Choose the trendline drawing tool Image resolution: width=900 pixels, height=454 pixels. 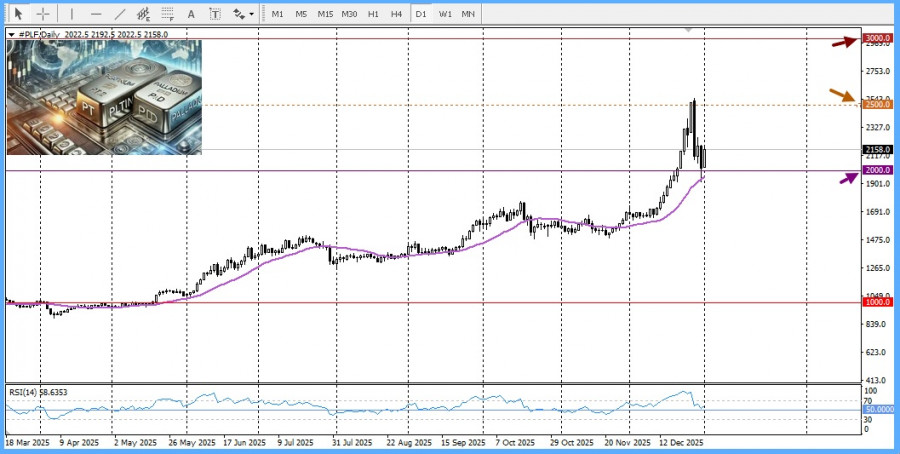pyautogui.click(x=120, y=14)
